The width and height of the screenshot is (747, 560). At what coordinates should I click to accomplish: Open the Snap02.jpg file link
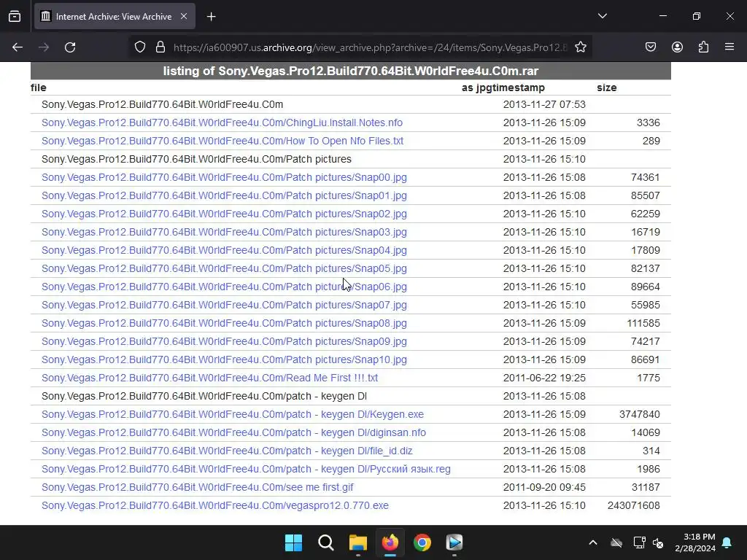[x=224, y=214]
